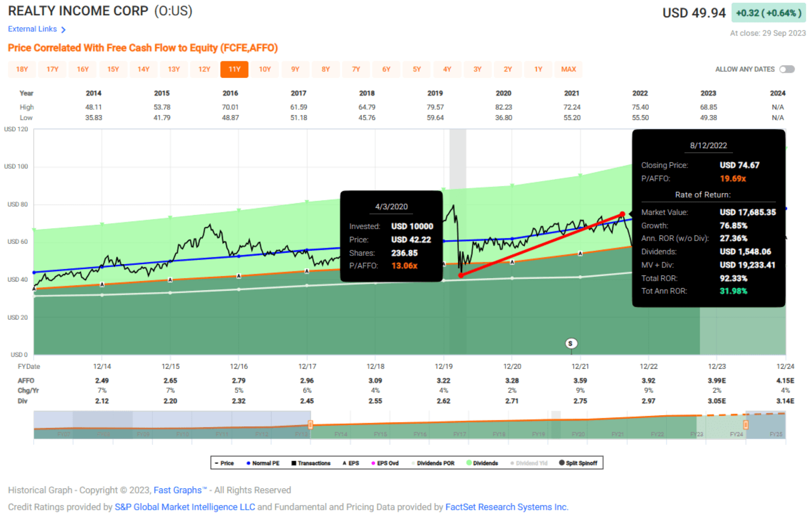This screenshot has height=517, width=812.
Task: Click the Tot Ann ROR 31.98% value
Action: [733, 291]
